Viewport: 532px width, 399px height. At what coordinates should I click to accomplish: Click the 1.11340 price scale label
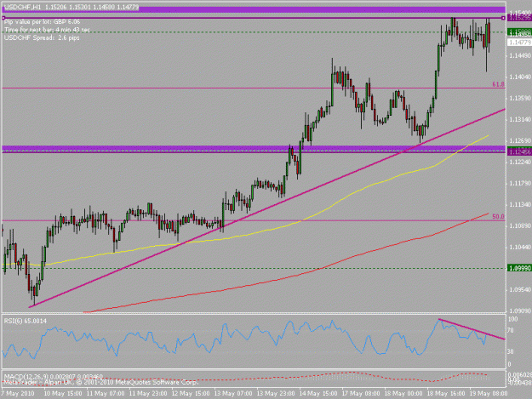point(520,204)
